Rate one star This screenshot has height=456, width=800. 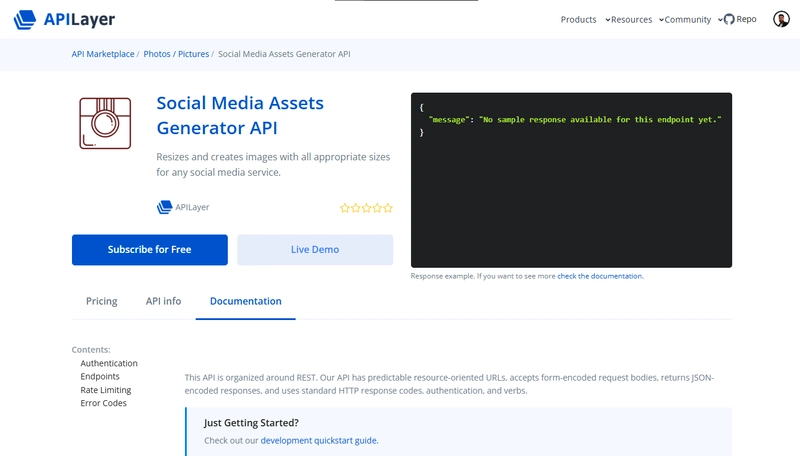pyautogui.click(x=345, y=208)
